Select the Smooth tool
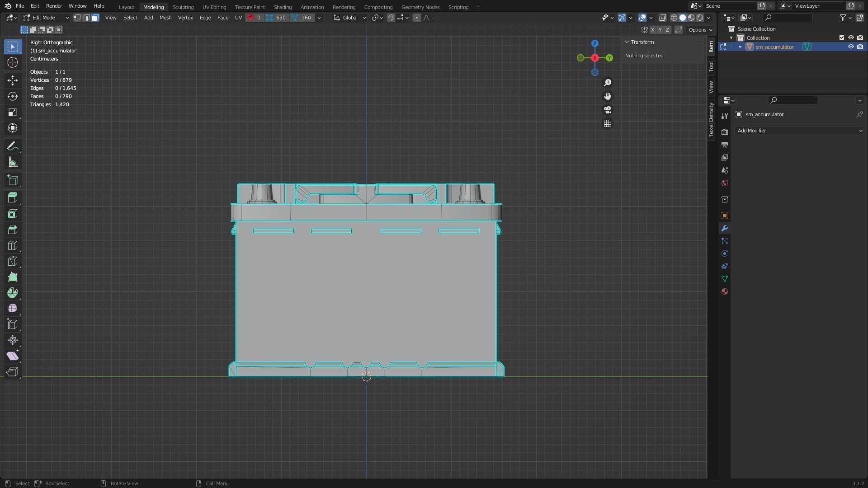 point(13,309)
